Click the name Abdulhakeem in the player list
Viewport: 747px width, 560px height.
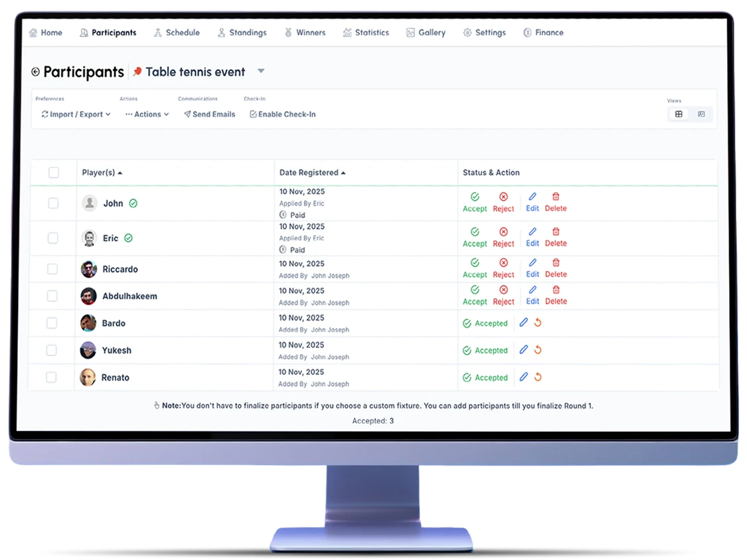click(129, 296)
